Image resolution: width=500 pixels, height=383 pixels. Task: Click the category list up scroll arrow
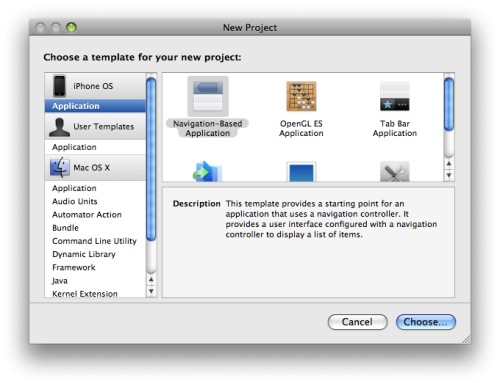tap(151, 279)
